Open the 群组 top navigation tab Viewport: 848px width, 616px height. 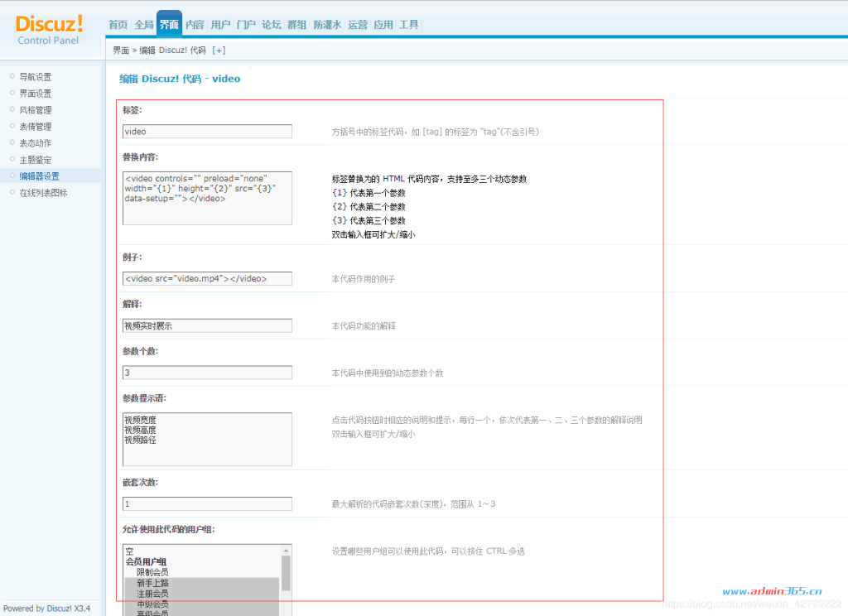coord(297,24)
